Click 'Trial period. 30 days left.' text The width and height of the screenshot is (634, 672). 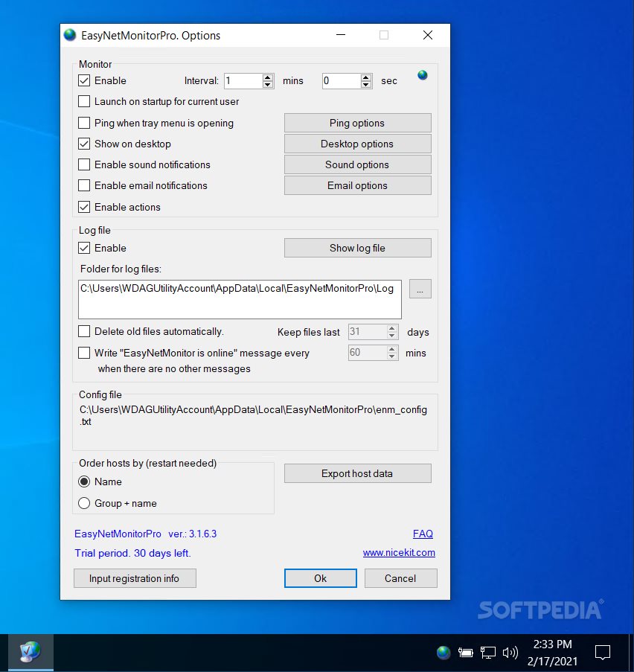pyautogui.click(x=132, y=553)
